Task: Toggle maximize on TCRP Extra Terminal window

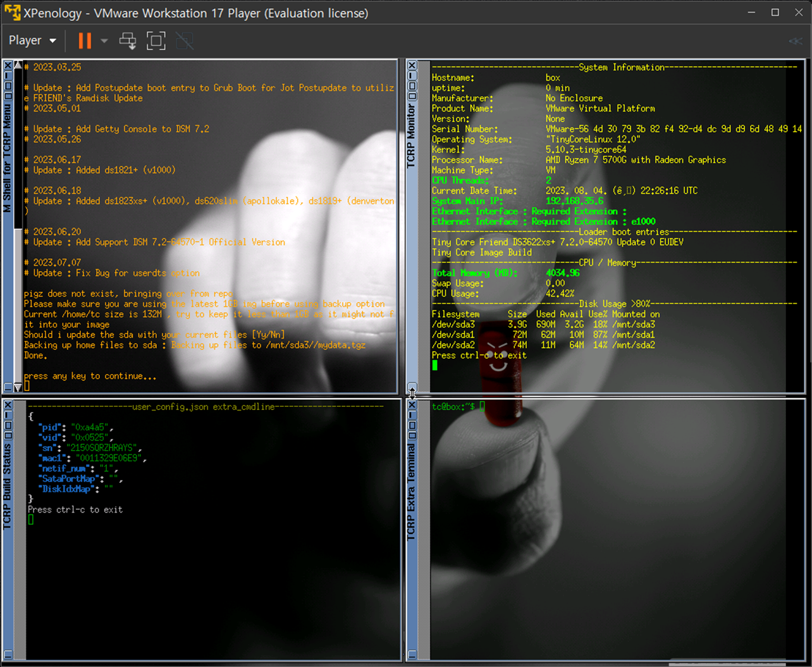Action: [x=412, y=425]
